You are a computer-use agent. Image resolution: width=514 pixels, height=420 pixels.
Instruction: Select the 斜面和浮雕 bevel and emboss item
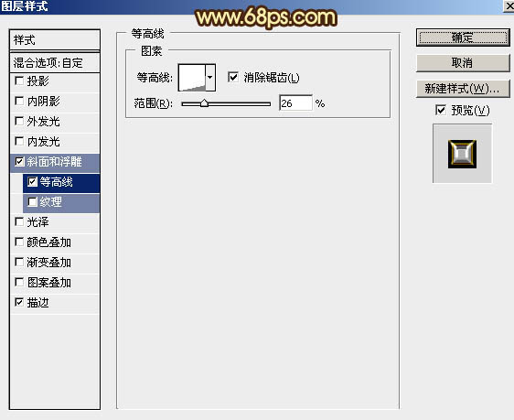pos(55,162)
